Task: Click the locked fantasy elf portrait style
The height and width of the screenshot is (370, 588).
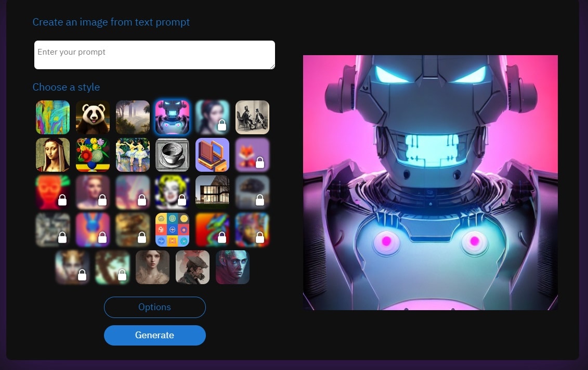Action: (72, 267)
